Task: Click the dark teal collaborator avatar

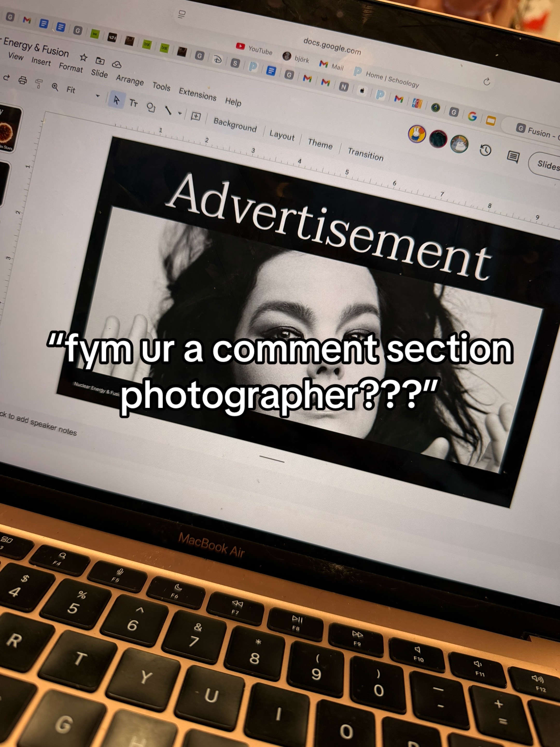Action: (438, 139)
